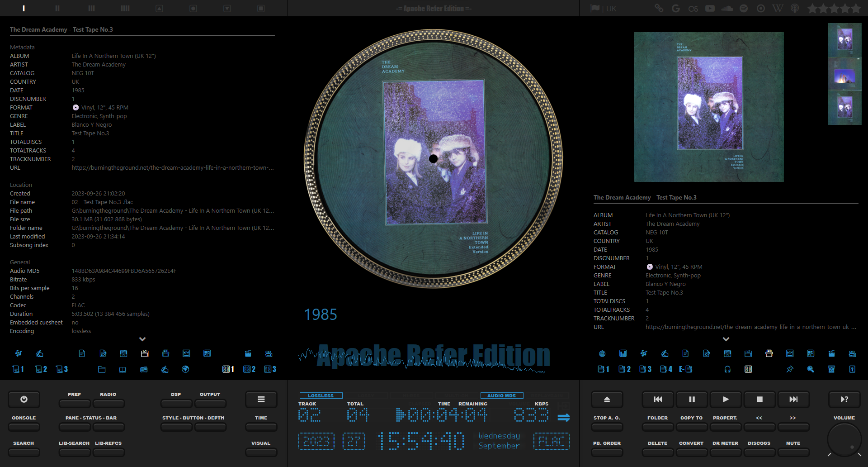Pause playback with the pause button
The width and height of the screenshot is (868, 467).
[692, 399]
